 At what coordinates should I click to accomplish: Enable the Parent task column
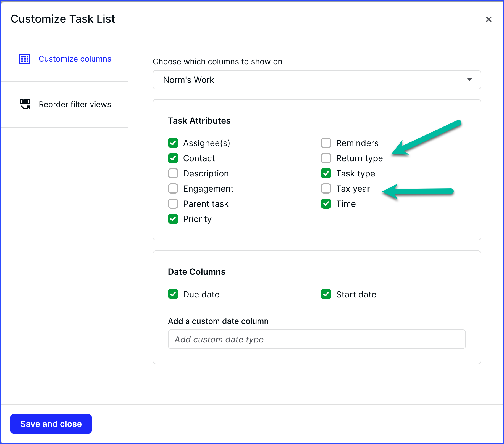[x=173, y=204]
